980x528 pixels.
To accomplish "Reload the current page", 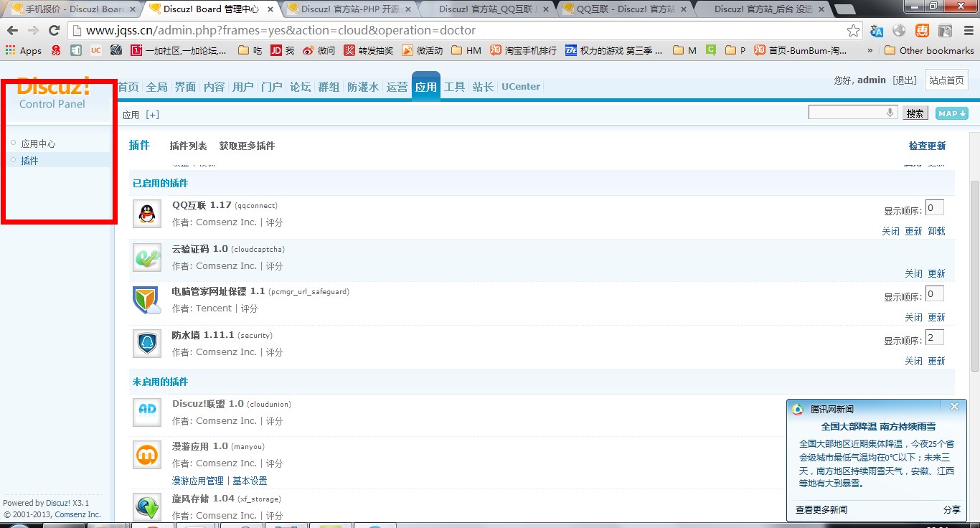I will (54, 31).
